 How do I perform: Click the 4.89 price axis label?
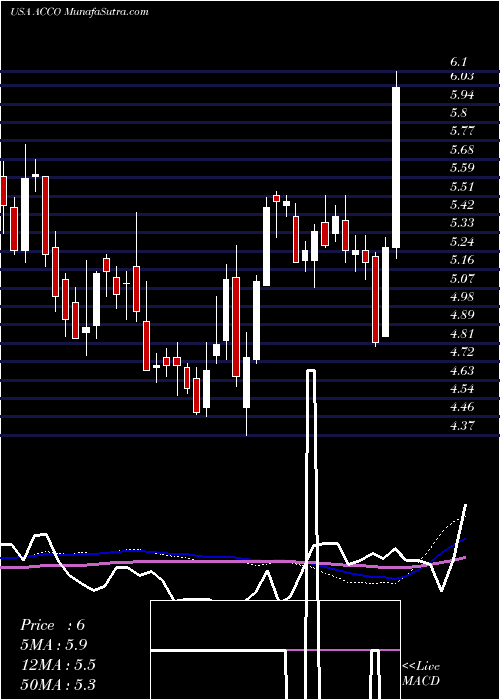[462, 315]
